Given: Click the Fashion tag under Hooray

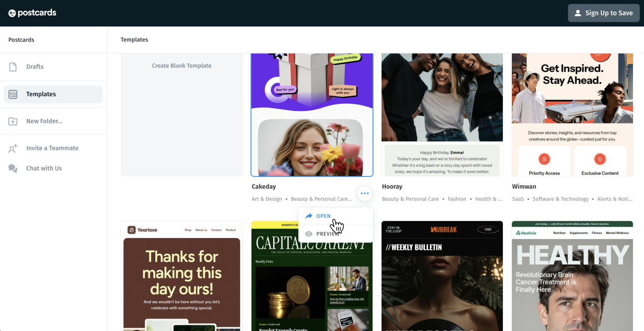Looking at the screenshot, I should point(457,199).
